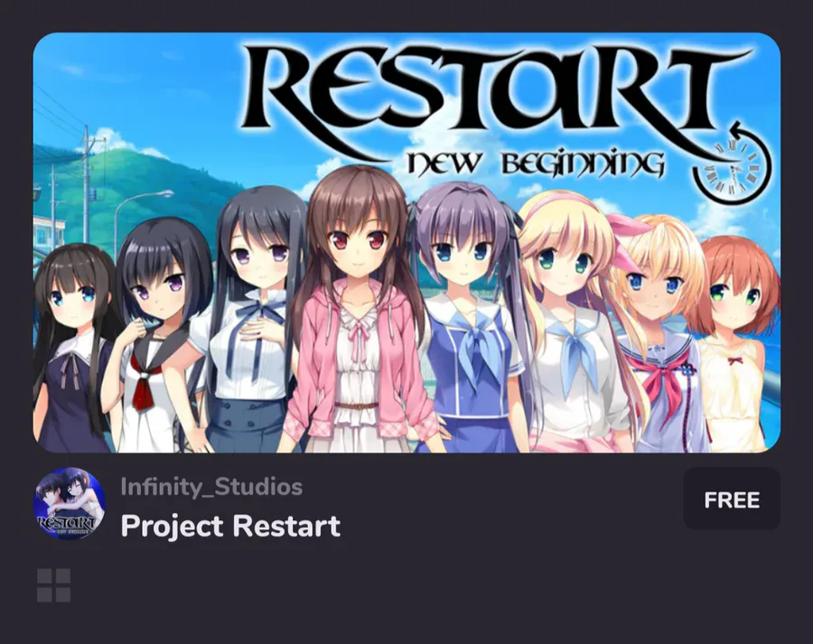The width and height of the screenshot is (813, 644).
Task: Click the New Beginning subtitle text
Action: point(535,163)
